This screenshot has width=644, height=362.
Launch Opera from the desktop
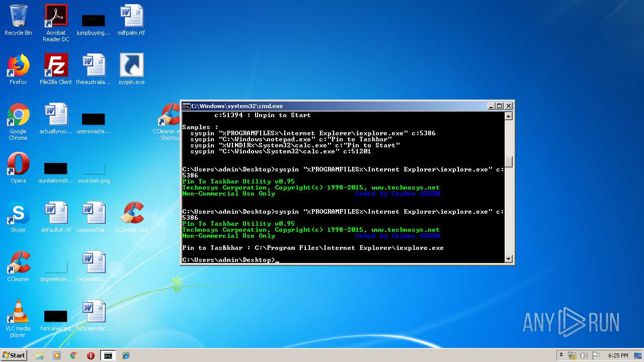click(x=18, y=168)
